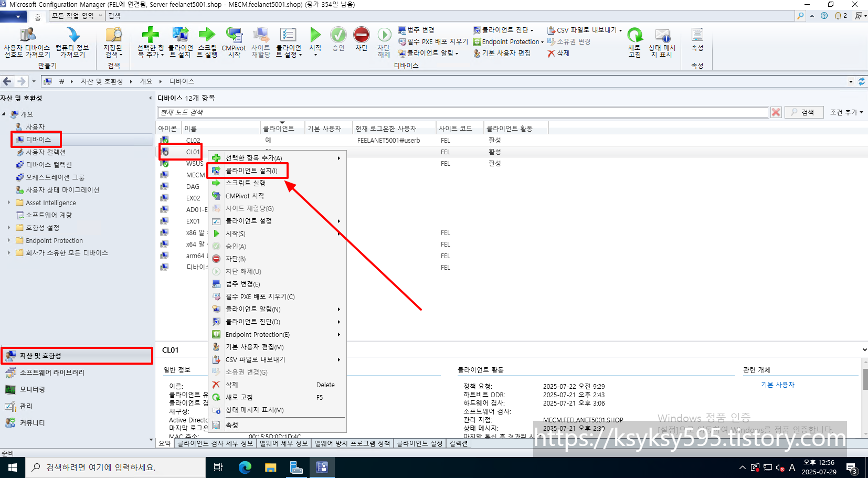Click 필수 PXE 배포 지우기 in the ribbon
Image resolution: width=868 pixels, height=478 pixels.
click(433, 41)
